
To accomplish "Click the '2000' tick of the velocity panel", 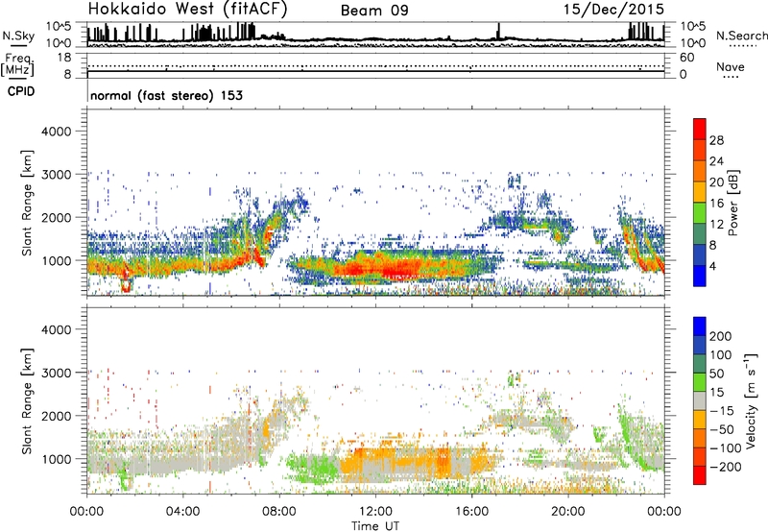I will (x=57, y=416).
